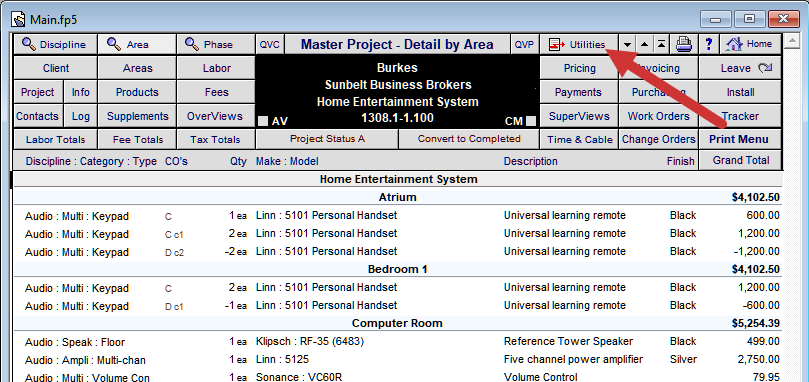
Task: Open the Install section
Action: pos(740,92)
